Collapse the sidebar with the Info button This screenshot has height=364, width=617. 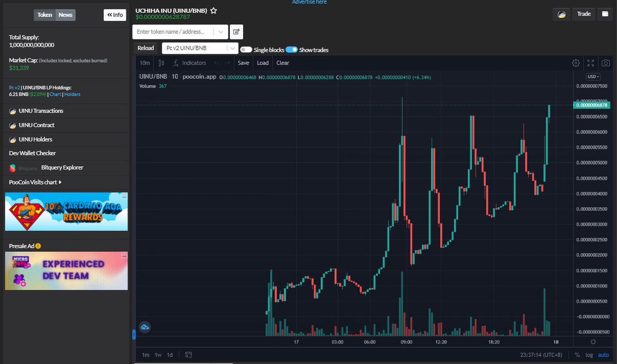click(x=115, y=15)
